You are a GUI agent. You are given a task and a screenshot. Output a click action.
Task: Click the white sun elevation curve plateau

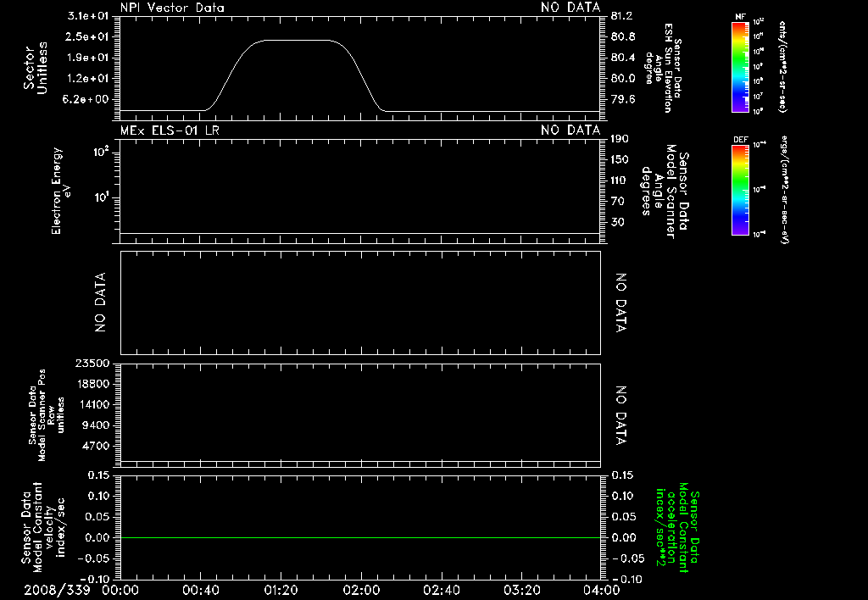coord(296,40)
